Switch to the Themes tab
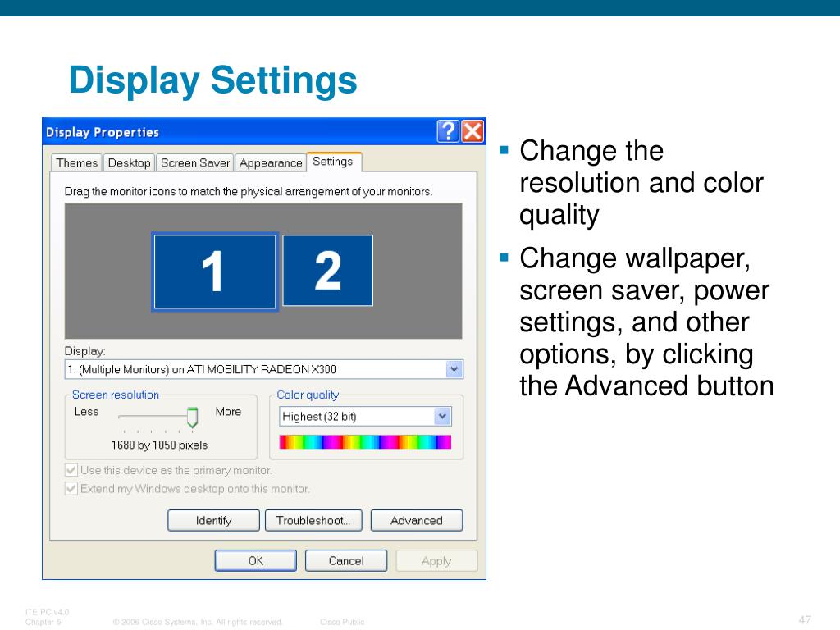Image resolution: width=840 pixels, height=630 pixels. [x=76, y=163]
